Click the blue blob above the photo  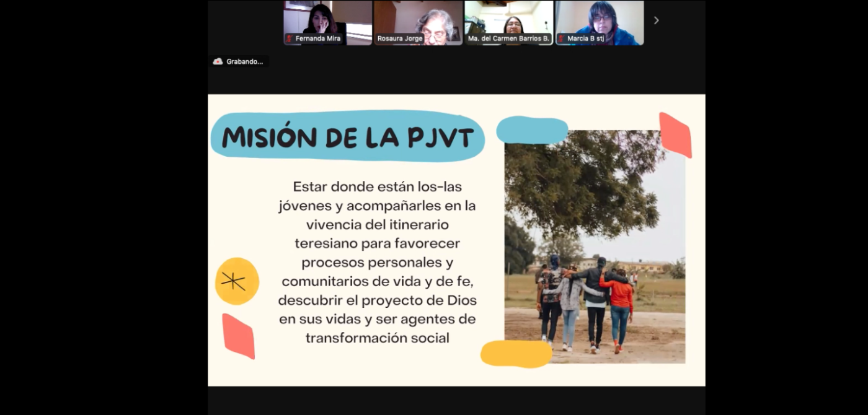click(x=532, y=131)
